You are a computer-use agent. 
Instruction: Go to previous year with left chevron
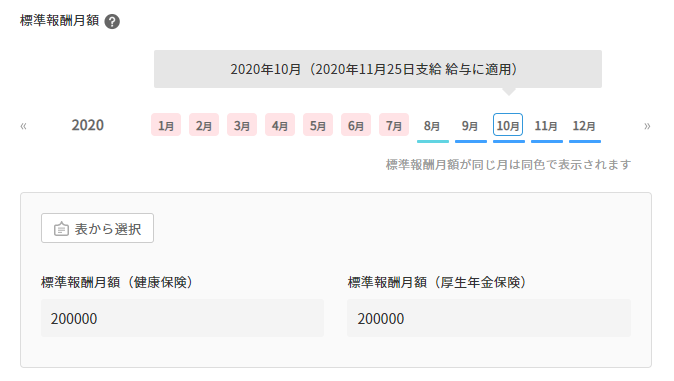click(24, 126)
